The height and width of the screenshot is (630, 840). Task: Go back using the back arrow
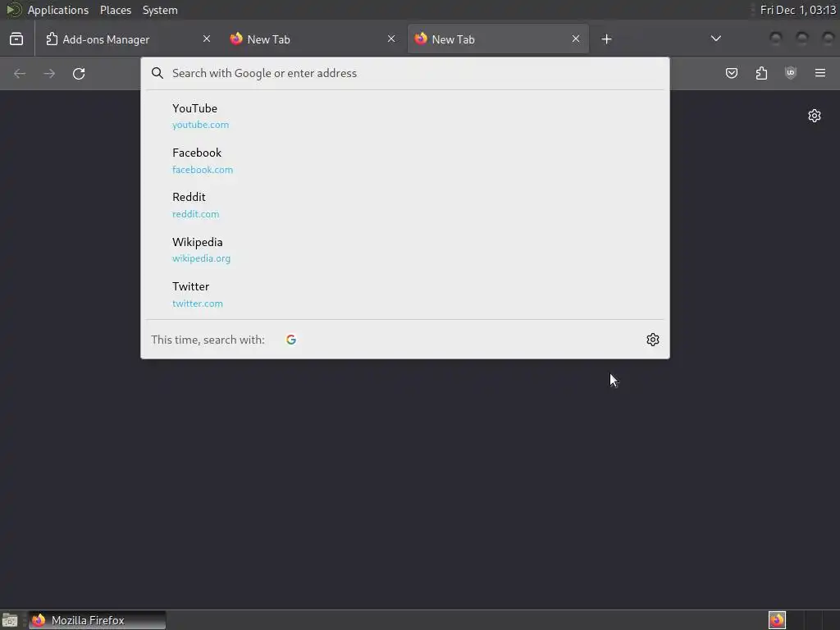(x=20, y=73)
